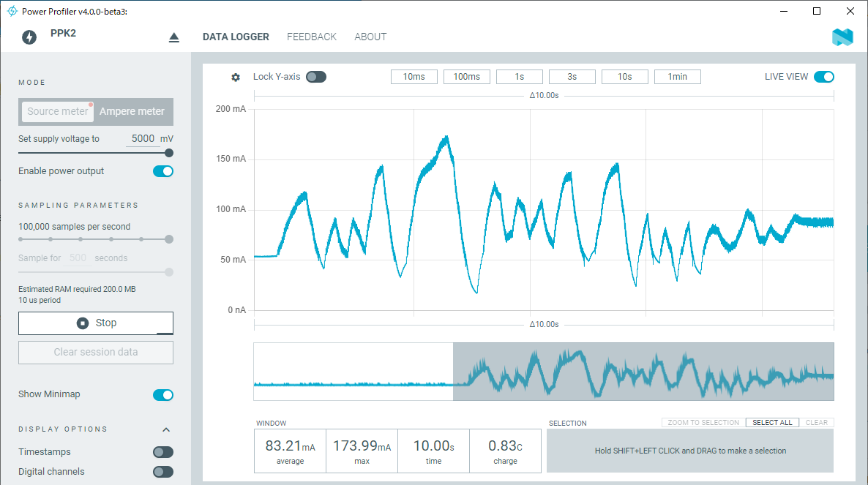Switch mode to Source meter
868x485 pixels.
click(58, 111)
